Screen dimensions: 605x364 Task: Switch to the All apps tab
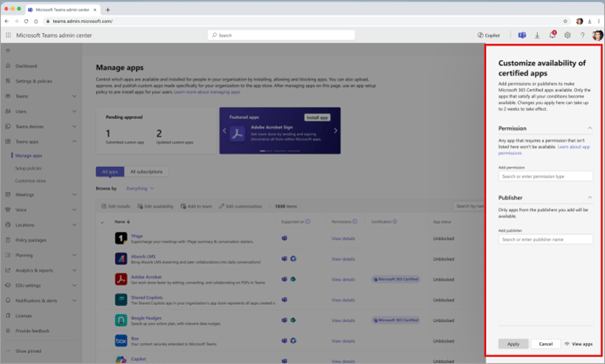(x=110, y=172)
